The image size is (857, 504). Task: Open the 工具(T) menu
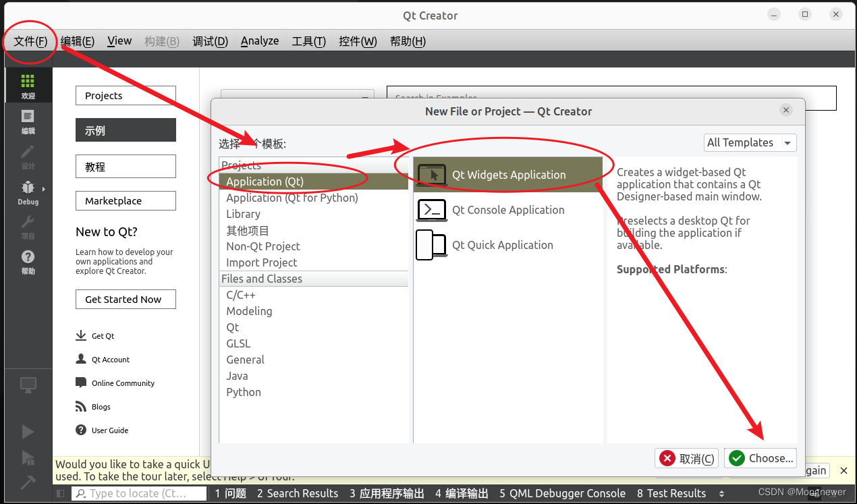(308, 41)
